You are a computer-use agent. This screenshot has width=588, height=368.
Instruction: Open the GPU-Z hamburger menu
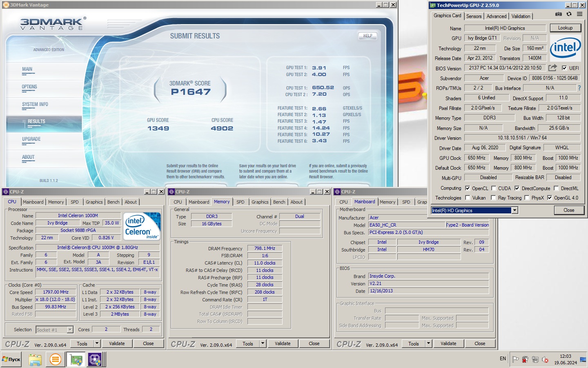(579, 14)
